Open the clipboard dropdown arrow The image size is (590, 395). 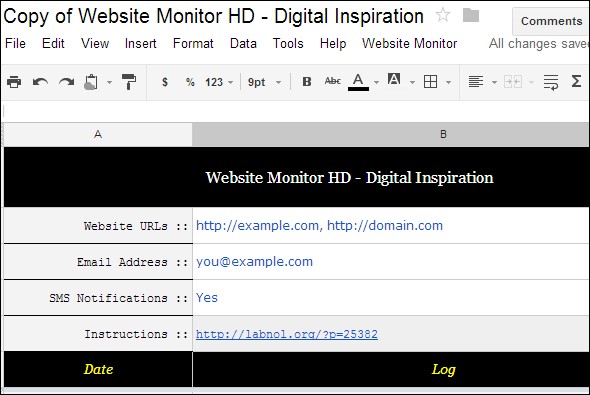109,82
